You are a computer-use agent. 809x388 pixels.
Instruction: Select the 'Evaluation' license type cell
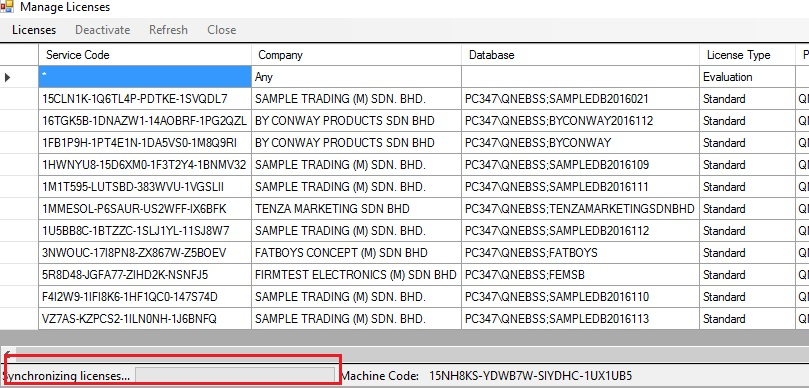click(748, 77)
